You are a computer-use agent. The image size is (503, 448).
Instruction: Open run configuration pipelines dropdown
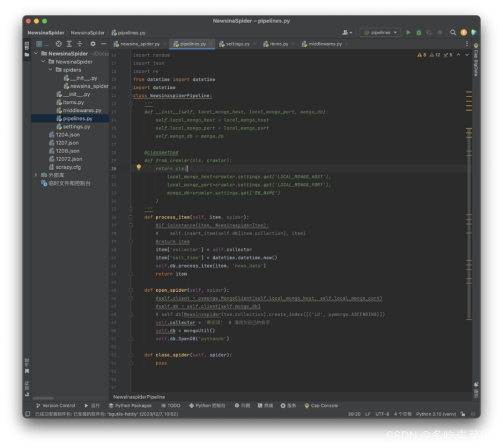coord(380,32)
